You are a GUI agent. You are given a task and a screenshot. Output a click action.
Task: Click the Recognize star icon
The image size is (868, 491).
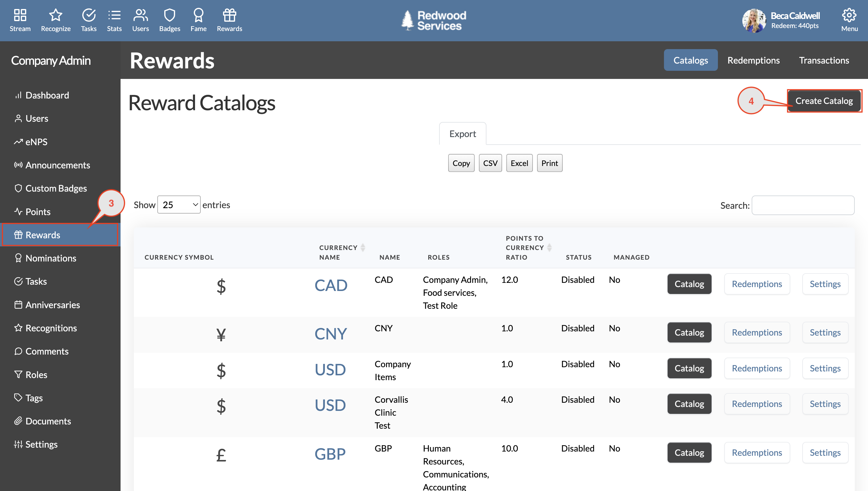56,15
